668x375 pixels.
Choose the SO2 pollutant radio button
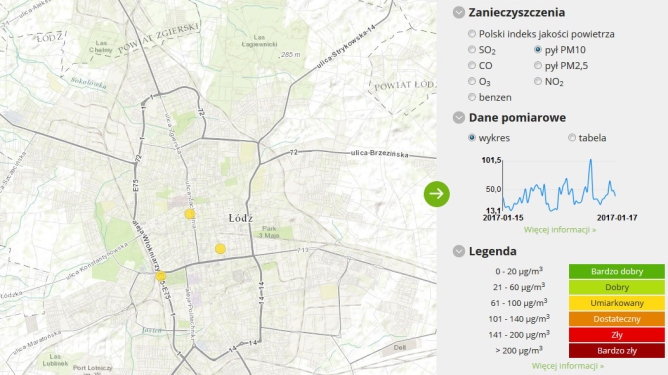pos(472,49)
